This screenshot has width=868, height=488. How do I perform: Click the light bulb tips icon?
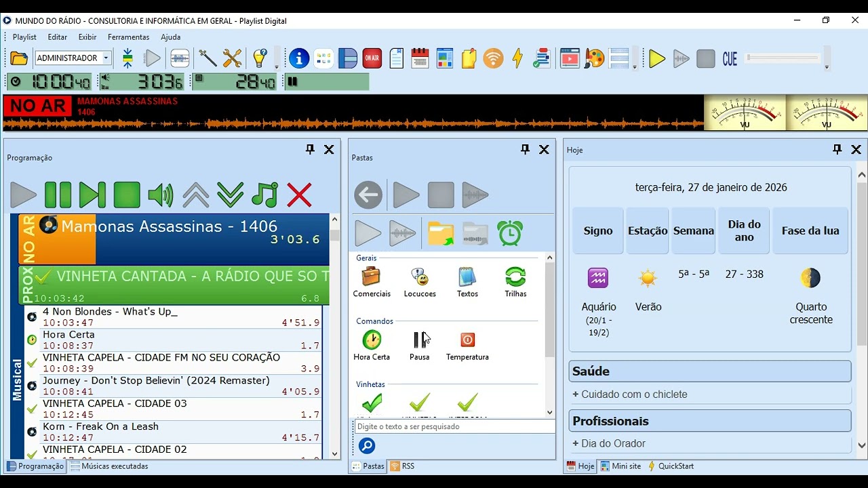(x=260, y=58)
